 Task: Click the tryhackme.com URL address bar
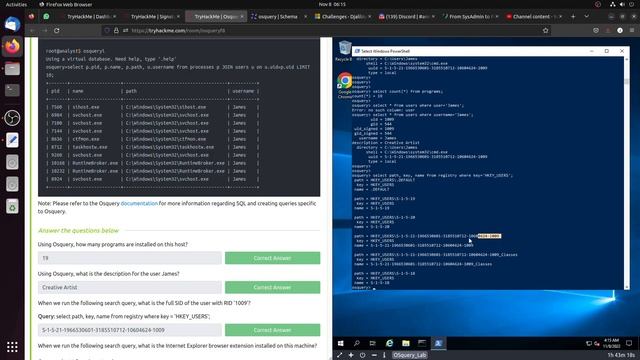327,31
